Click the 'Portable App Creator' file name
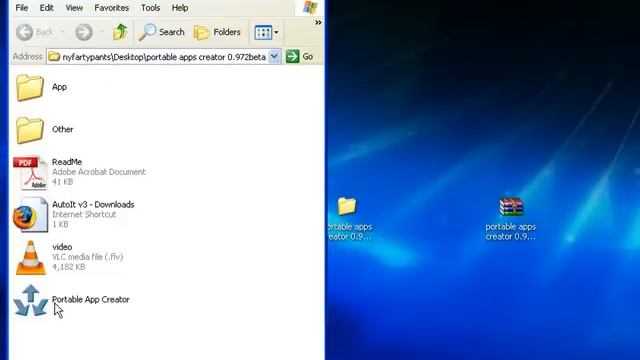 tap(91, 300)
